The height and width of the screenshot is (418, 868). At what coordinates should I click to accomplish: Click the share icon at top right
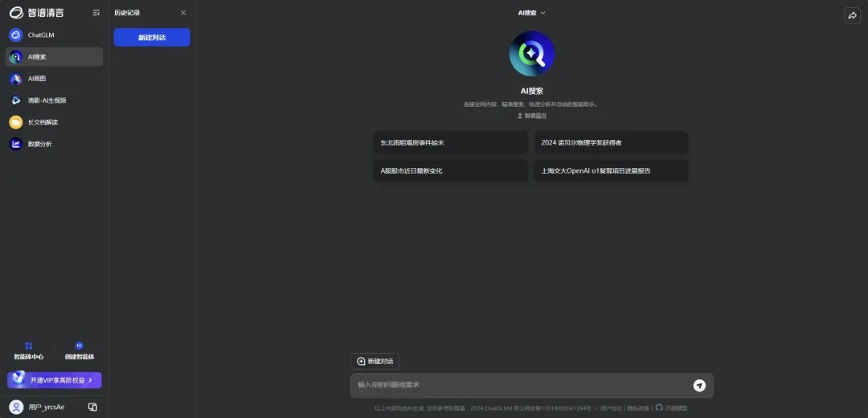tap(853, 15)
